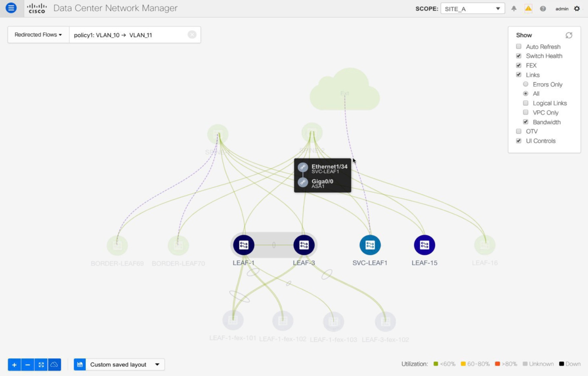
Task: Enable VPC Only checkbox
Action: [x=526, y=112]
